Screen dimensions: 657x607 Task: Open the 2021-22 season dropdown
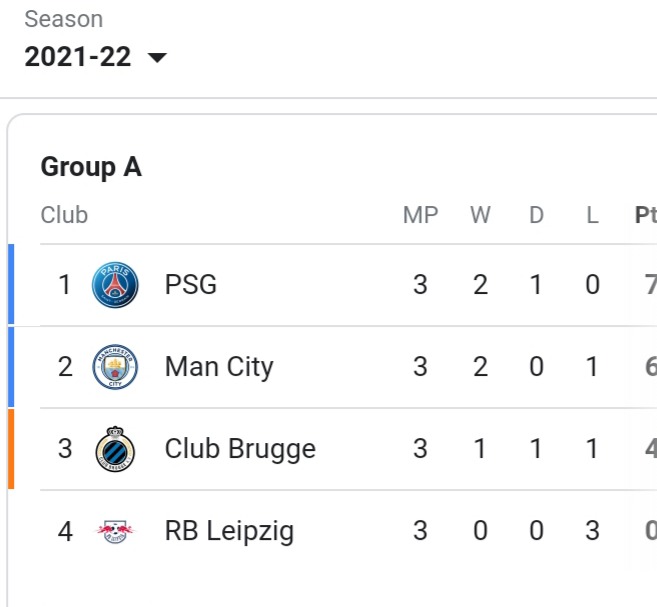tap(96, 57)
